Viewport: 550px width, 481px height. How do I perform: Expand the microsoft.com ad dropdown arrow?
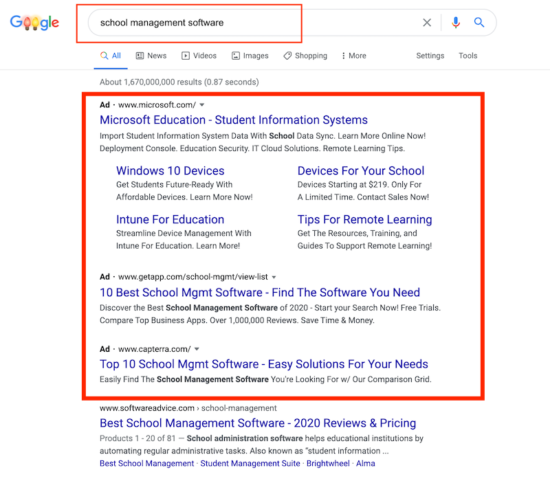pos(202,105)
